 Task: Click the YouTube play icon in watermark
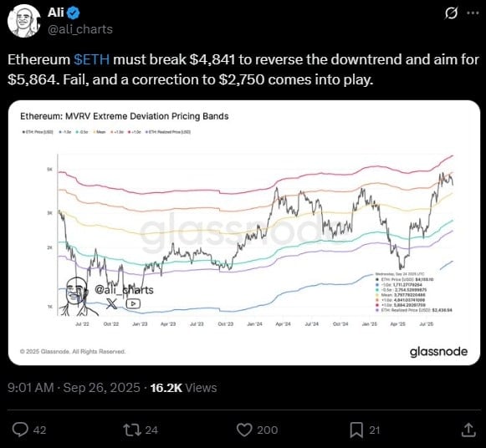tap(133, 303)
